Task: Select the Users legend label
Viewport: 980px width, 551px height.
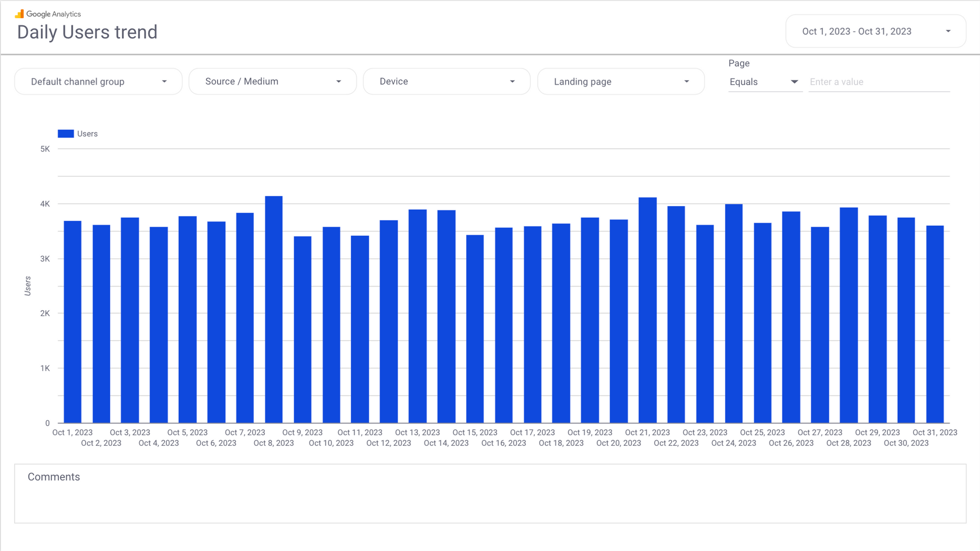Action: 87,133
